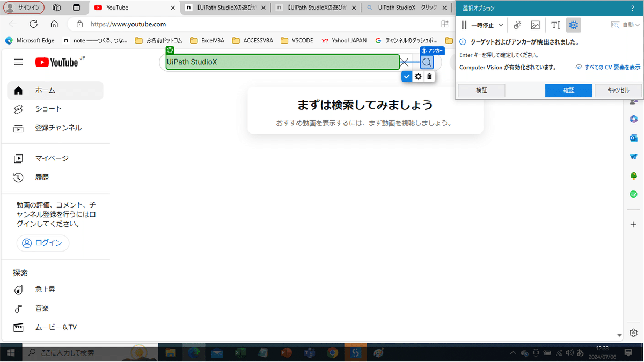Click the すべての CV 要素を表示 link

tap(608, 68)
